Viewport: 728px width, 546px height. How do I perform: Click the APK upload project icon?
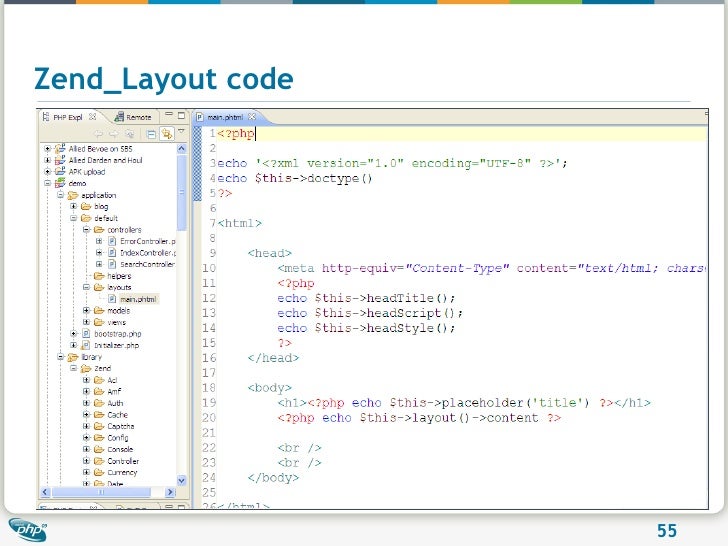[x=60, y=171]
